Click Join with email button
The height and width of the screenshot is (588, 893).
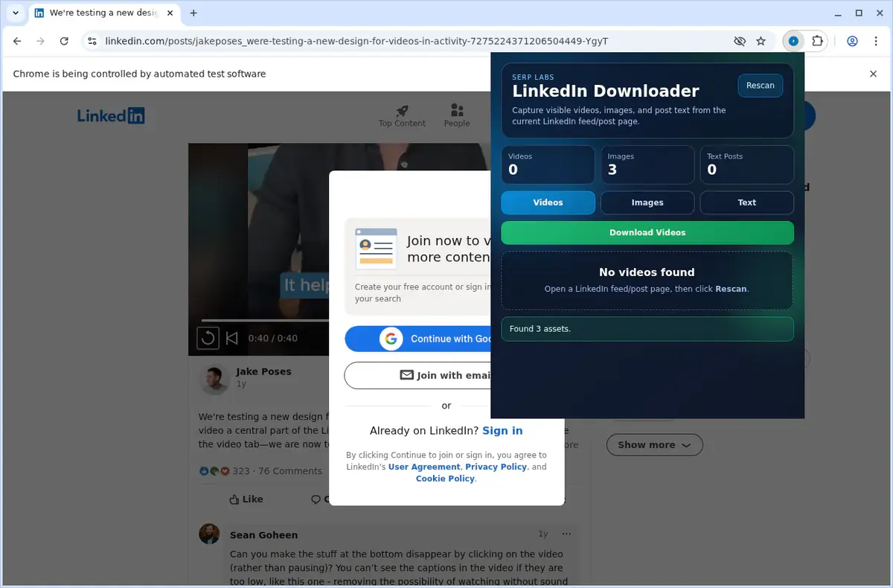417,375
